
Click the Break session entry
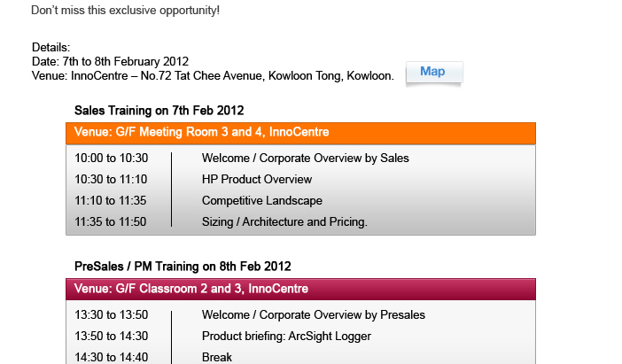tap(217, 357)
